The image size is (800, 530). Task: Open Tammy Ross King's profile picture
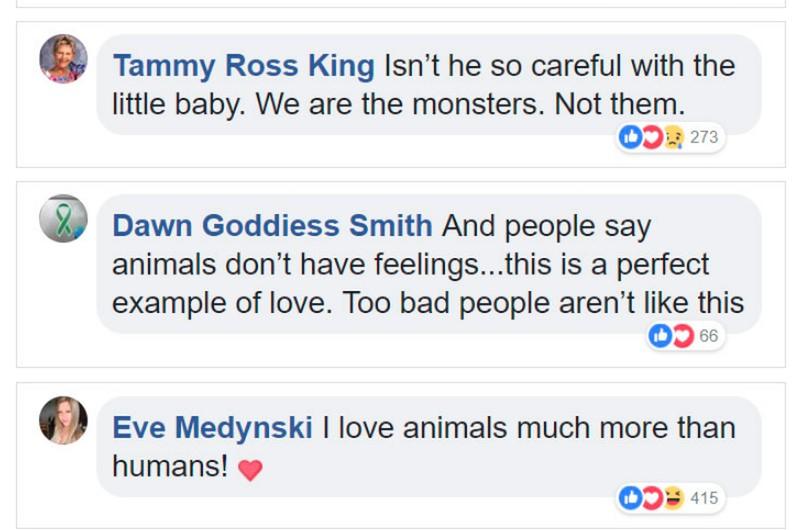63,59
